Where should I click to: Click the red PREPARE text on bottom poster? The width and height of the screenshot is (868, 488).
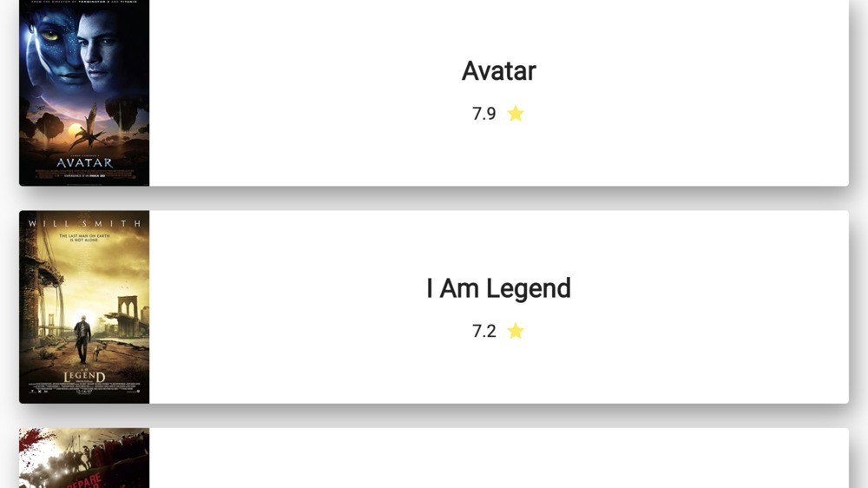coord(84,479)
